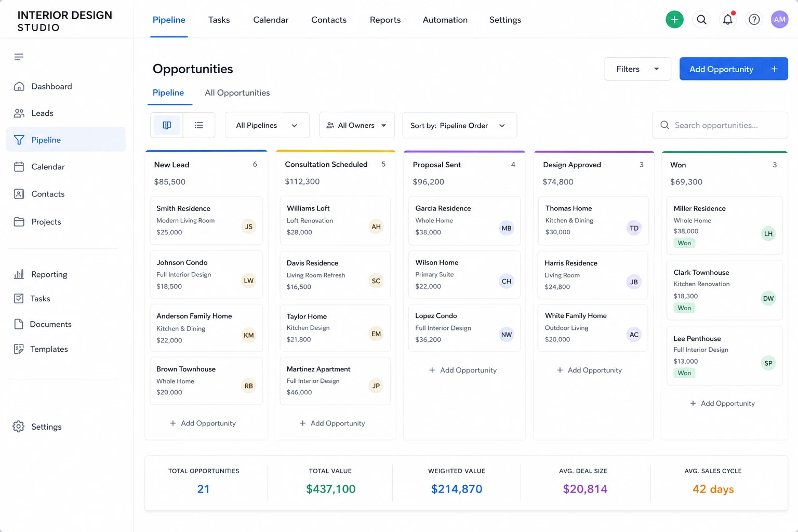Click the $437,100 total value figure

(x=331, y=489)
